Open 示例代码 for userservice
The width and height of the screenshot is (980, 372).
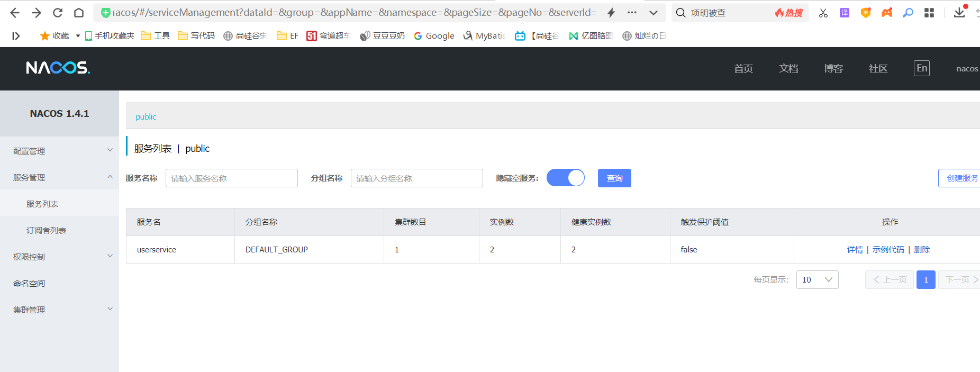click(x=888, y=250)
